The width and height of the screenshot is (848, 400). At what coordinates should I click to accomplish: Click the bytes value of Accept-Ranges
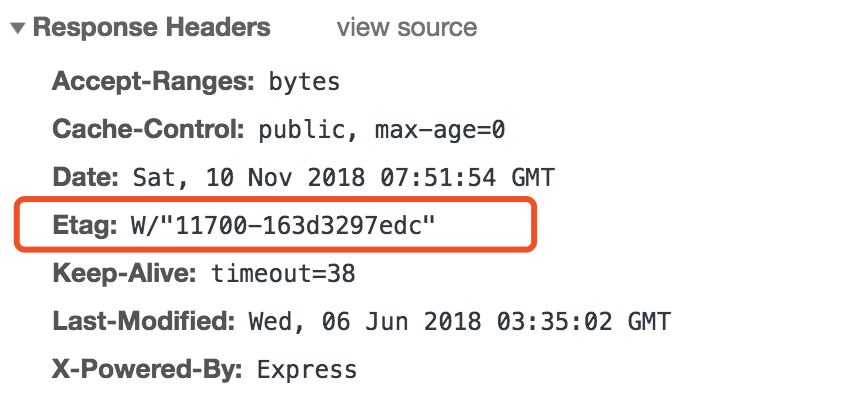(x=305, y=82)
